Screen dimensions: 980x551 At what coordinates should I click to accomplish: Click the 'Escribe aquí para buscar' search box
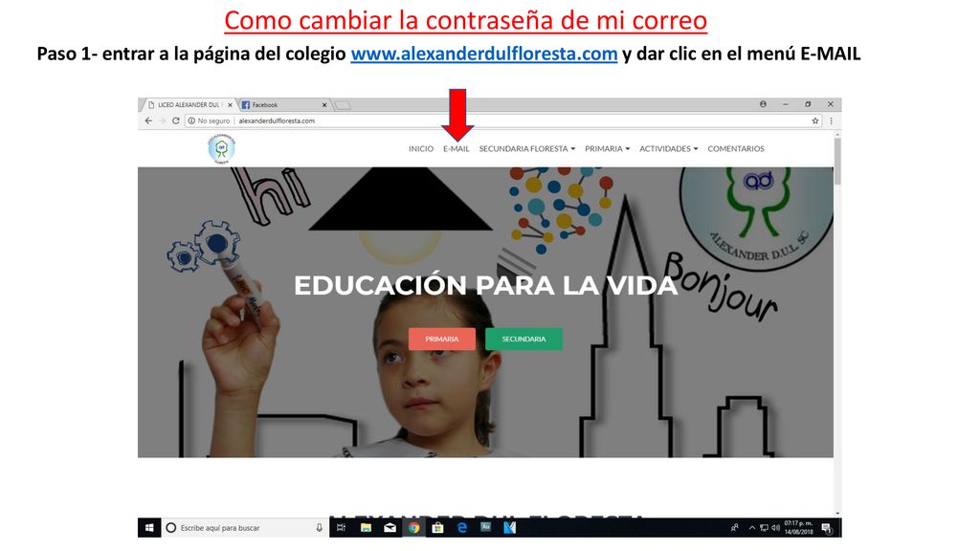point(245,528)
